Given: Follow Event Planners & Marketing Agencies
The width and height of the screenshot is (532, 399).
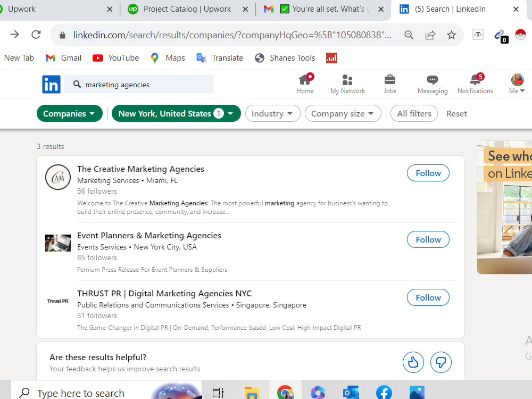Looking at the screenshot, I should coord(428,239).
